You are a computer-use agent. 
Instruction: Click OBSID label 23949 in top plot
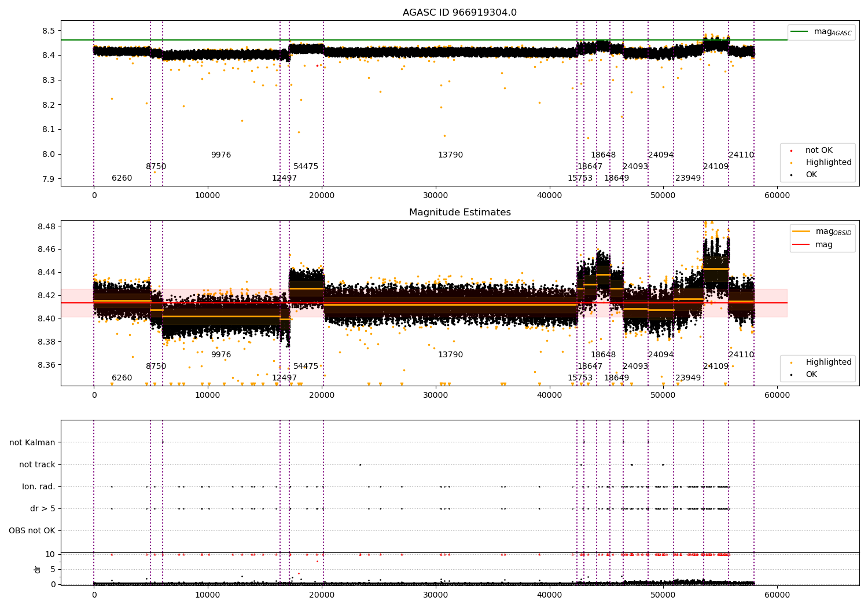pyautogui.click(x=688, y=178)
